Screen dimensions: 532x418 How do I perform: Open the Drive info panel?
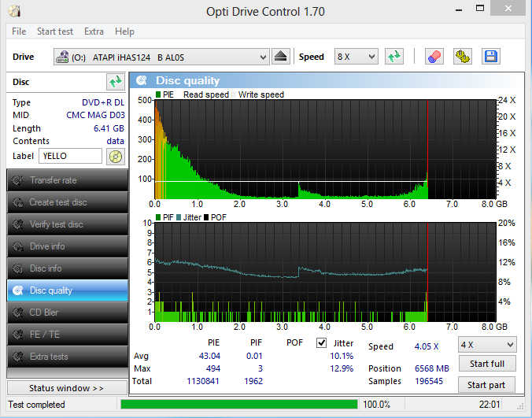coord(68,246)
